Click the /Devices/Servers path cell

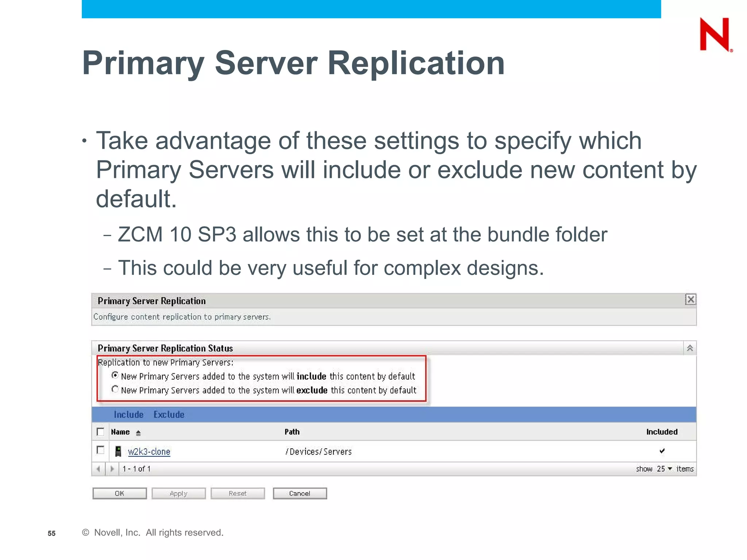point(318,452)
